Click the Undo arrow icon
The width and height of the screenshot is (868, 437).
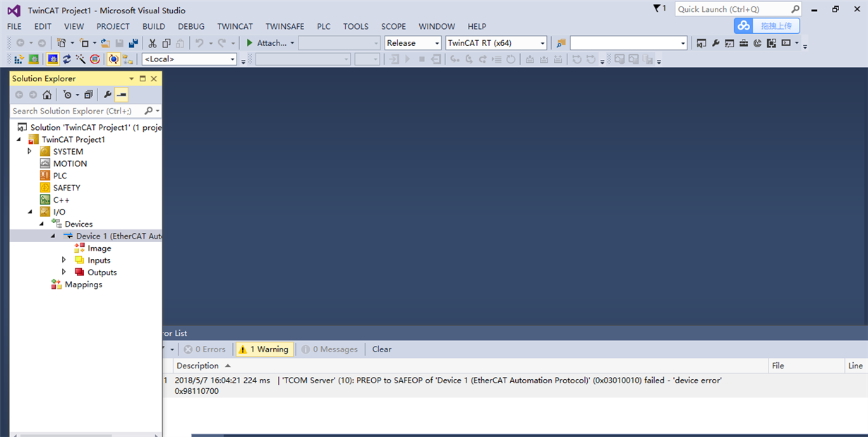pos(199,43)
